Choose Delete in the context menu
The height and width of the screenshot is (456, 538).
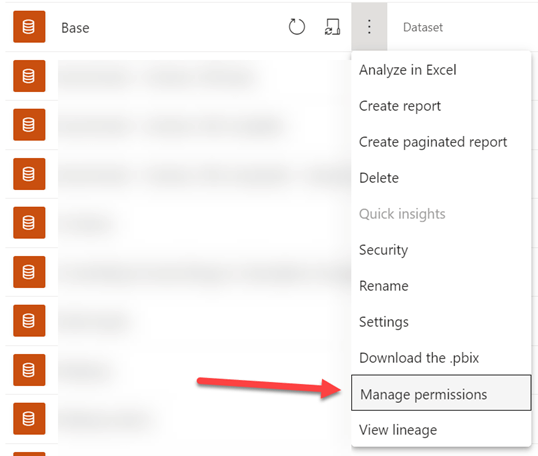pos(379,178)
